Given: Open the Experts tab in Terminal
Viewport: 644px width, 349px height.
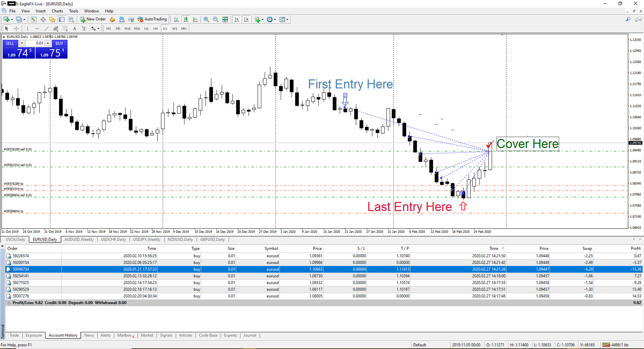Looking at the screenshot, I should tap(230, 335).
